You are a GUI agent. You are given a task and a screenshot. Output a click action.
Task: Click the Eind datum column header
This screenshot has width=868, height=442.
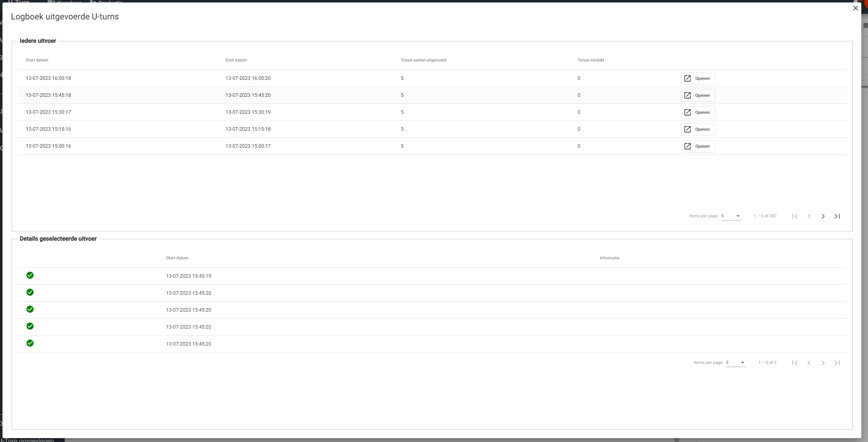(236, 60)
